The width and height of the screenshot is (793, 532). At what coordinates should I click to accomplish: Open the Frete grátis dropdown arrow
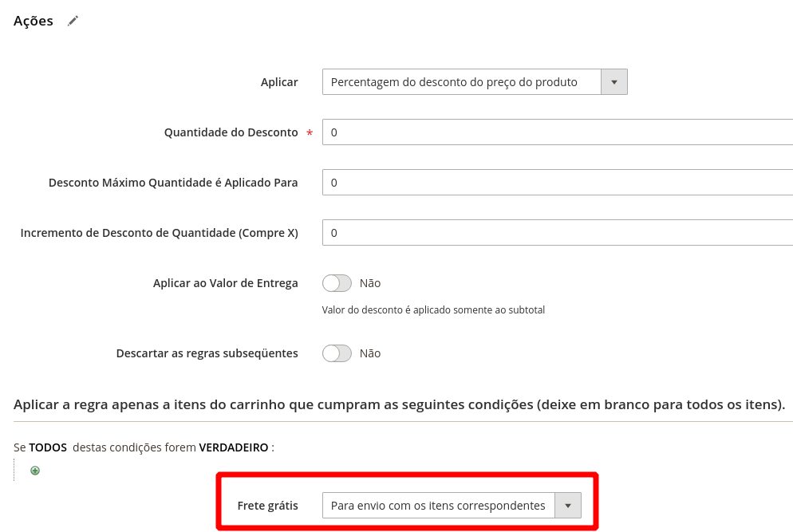568,506
